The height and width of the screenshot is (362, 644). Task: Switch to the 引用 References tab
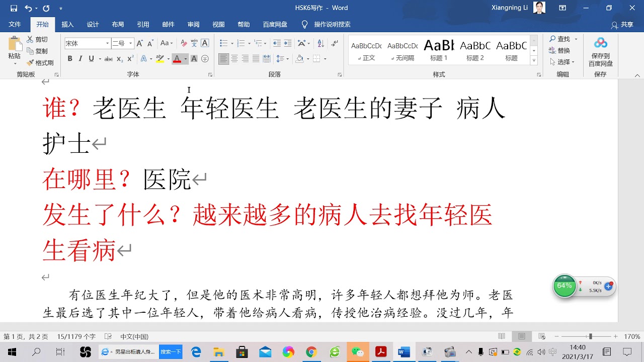(x=143, y=24)
